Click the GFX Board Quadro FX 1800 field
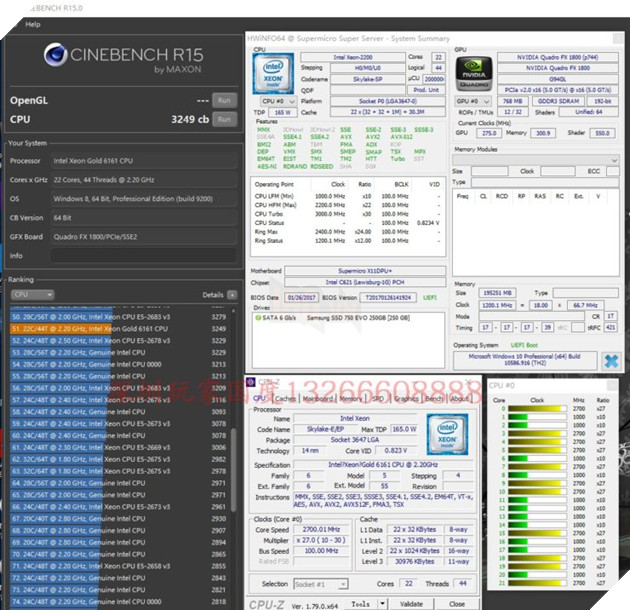 (143, 237)
